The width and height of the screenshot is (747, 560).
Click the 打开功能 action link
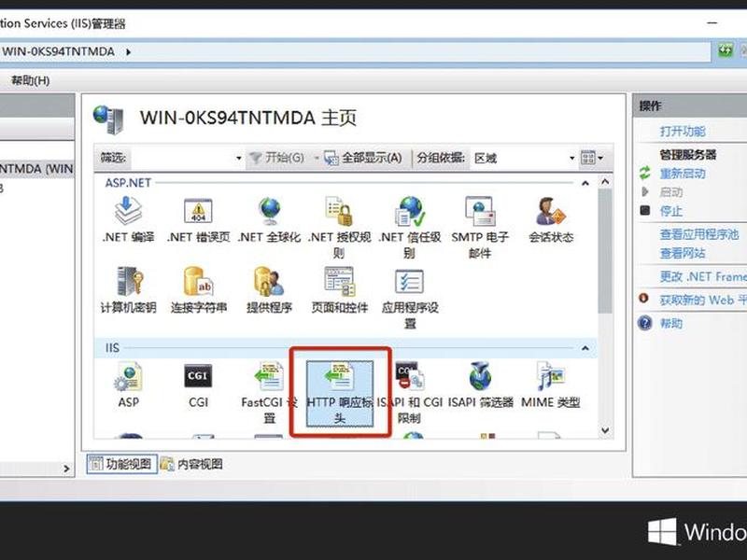(683, 132)
